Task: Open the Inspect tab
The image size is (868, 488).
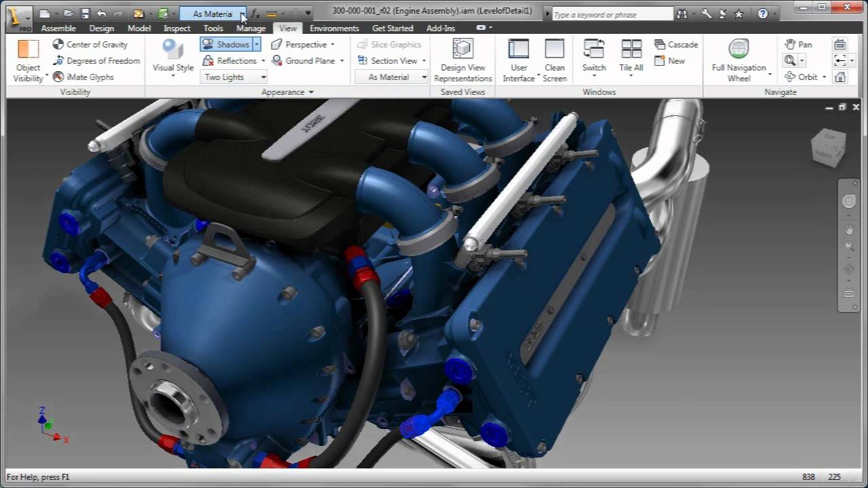Action: tap(177, 28)
